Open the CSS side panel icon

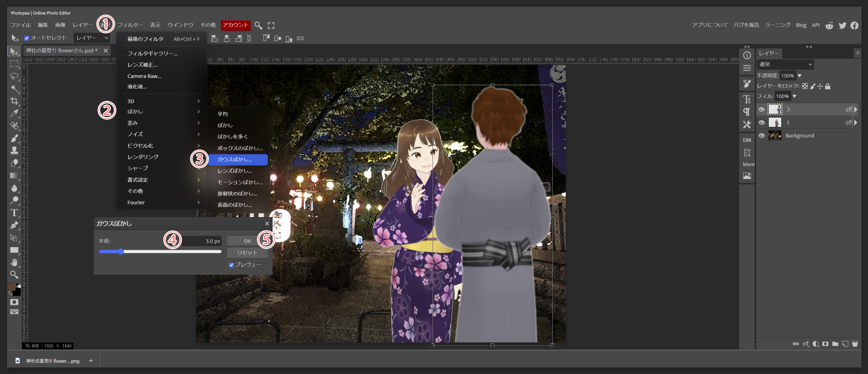[747, 140]
